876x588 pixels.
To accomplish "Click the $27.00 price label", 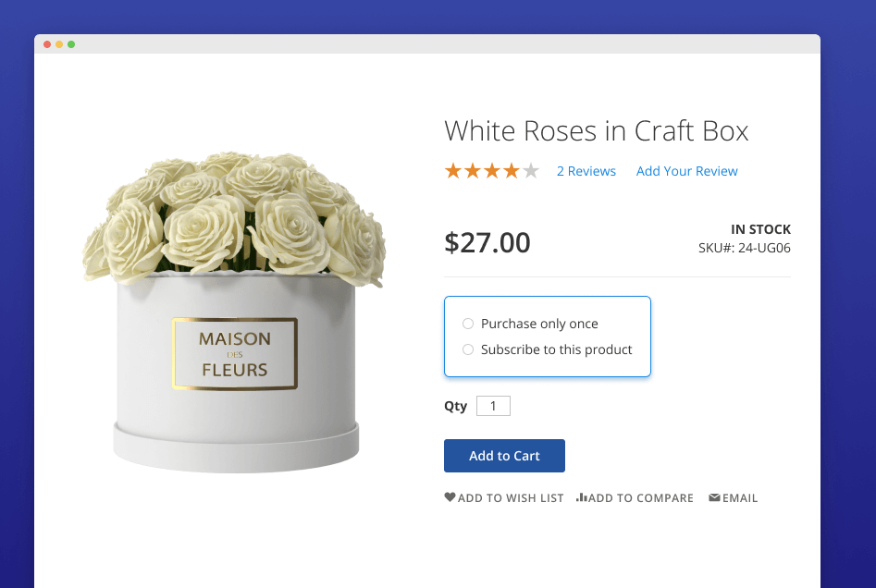I will (x=487, y=242).
